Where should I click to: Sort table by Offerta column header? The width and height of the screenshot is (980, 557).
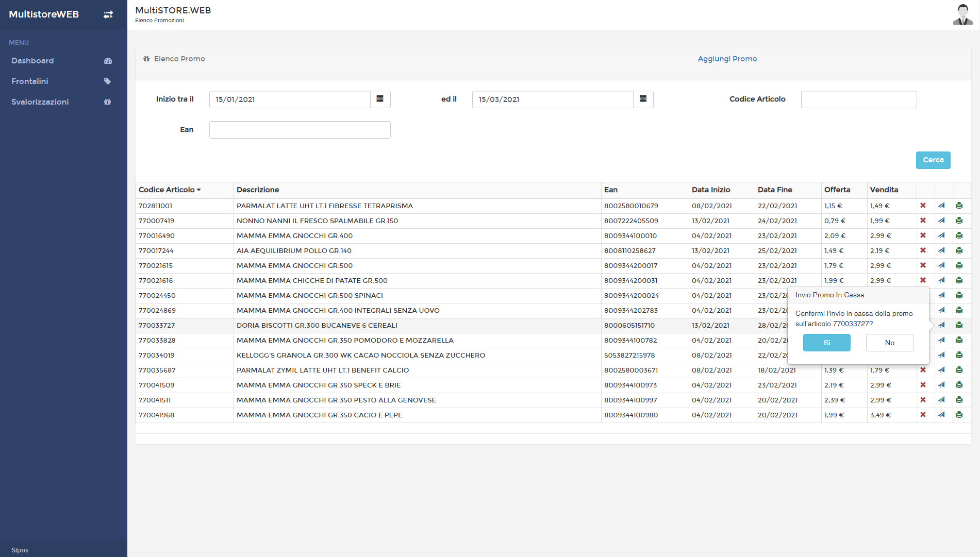(x=837, y=190)
